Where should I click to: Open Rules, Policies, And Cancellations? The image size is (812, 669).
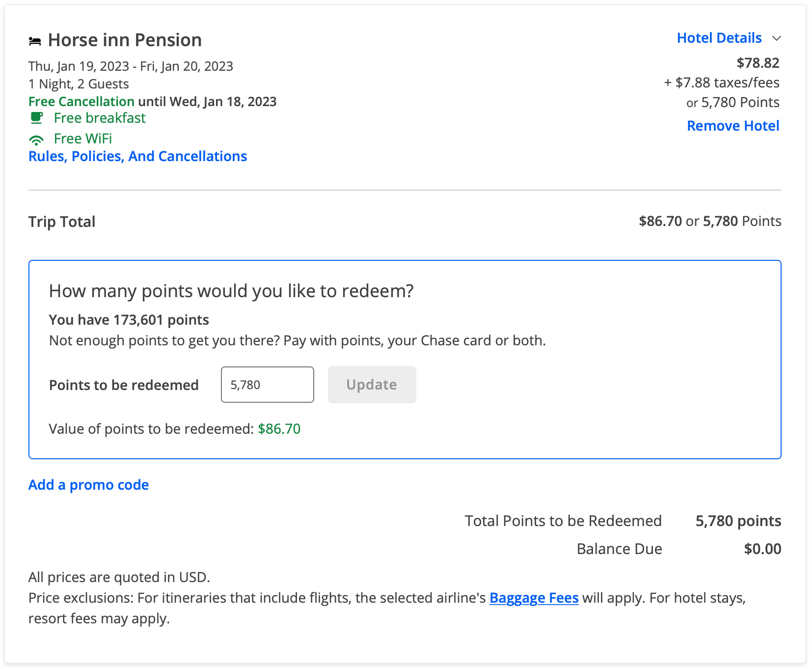click(137, 156)
